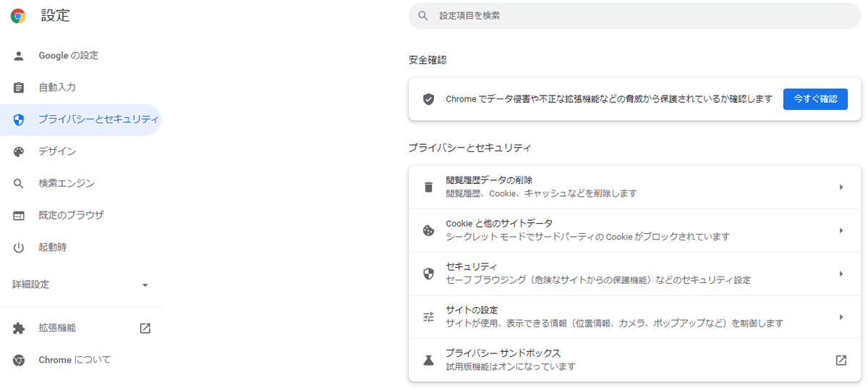Open 閲覧履歴データの削除 via its arrow
868x391 pixels.
coord(841,187)
